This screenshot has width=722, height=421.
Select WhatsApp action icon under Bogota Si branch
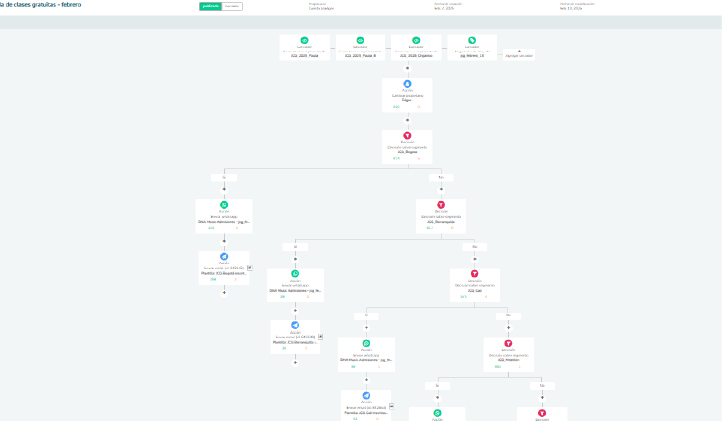pyautogui.click(x=224, y=205)
